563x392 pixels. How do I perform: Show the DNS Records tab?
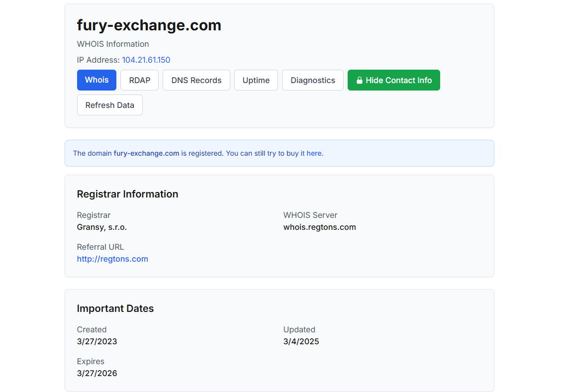(x=196, y=80)
